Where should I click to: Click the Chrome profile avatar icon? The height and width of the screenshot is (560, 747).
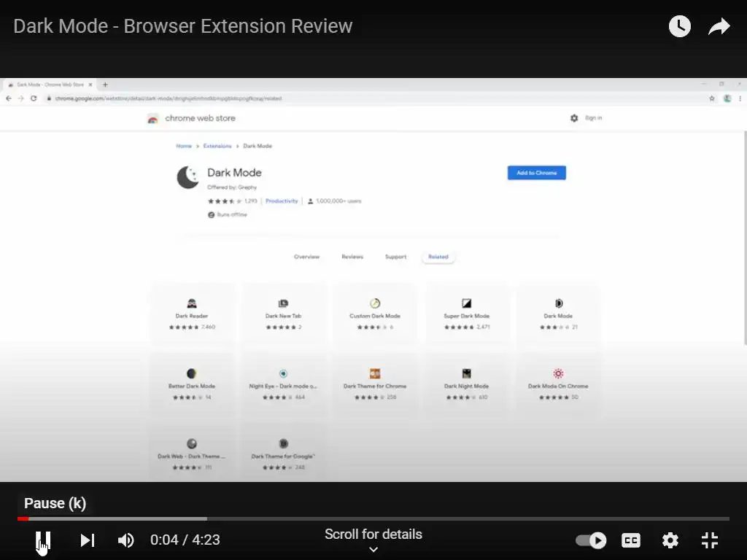[727, 98]
